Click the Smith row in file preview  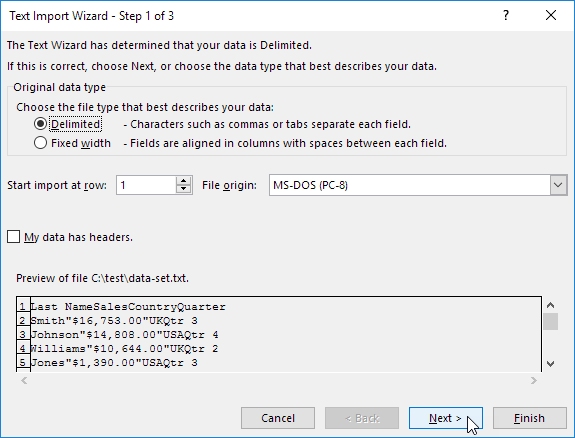click(114, 321)
